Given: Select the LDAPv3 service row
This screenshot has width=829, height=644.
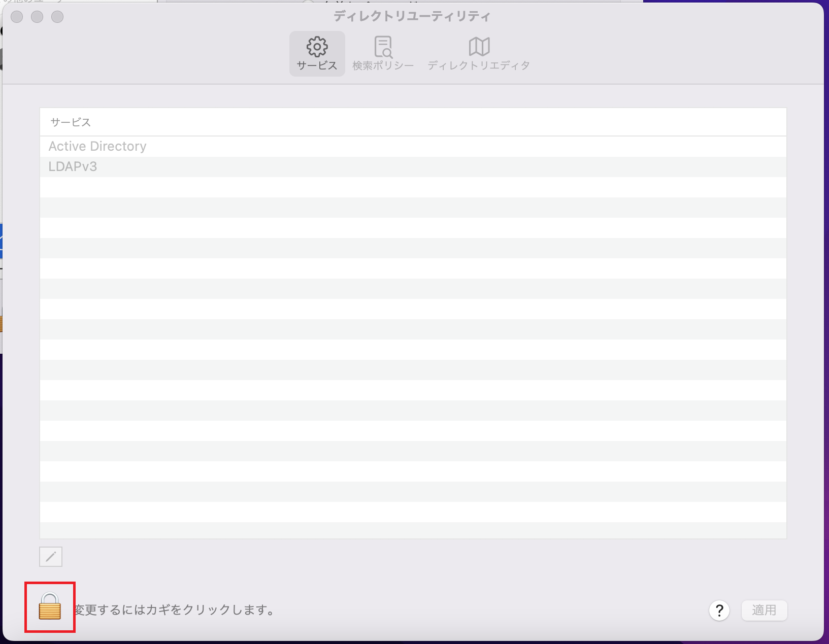Looking at the screenshot, I should pos(413,166).
